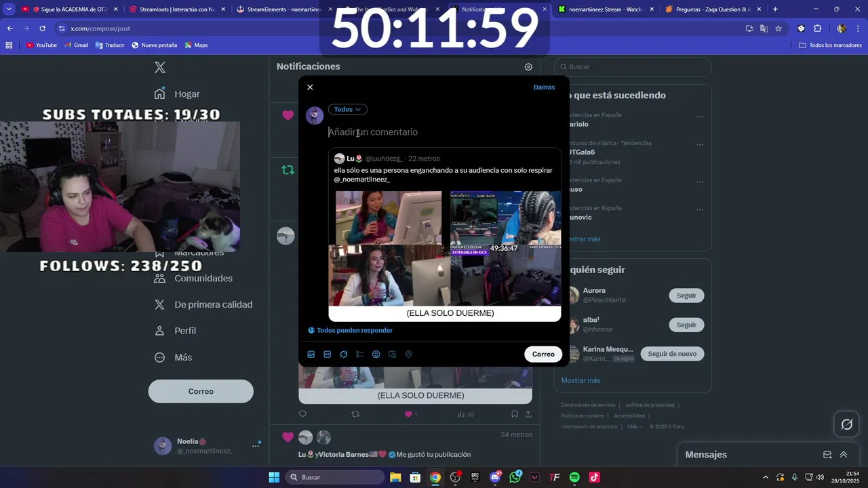Open Grok floating button
The image size is (868, 488).
click(847, 424)
